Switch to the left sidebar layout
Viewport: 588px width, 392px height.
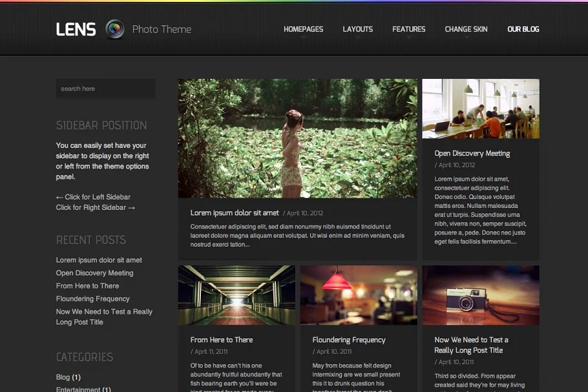[x=93, y=197]
